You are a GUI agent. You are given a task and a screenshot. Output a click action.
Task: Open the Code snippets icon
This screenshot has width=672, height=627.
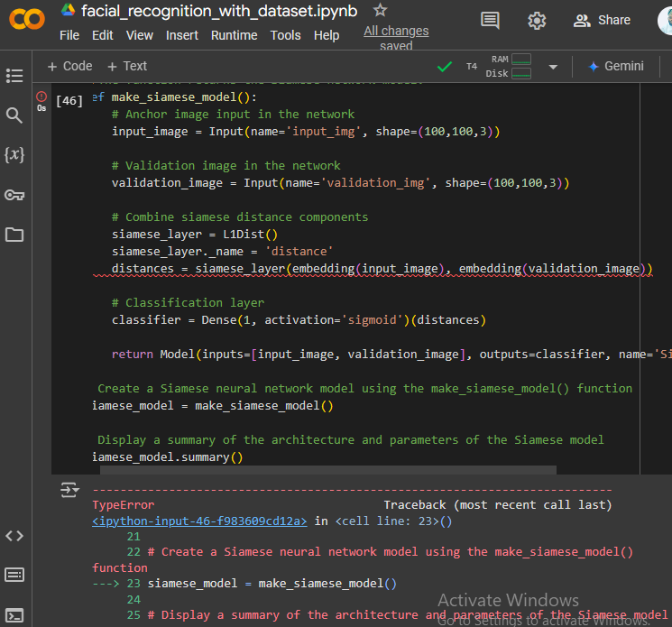click(14, 536)
